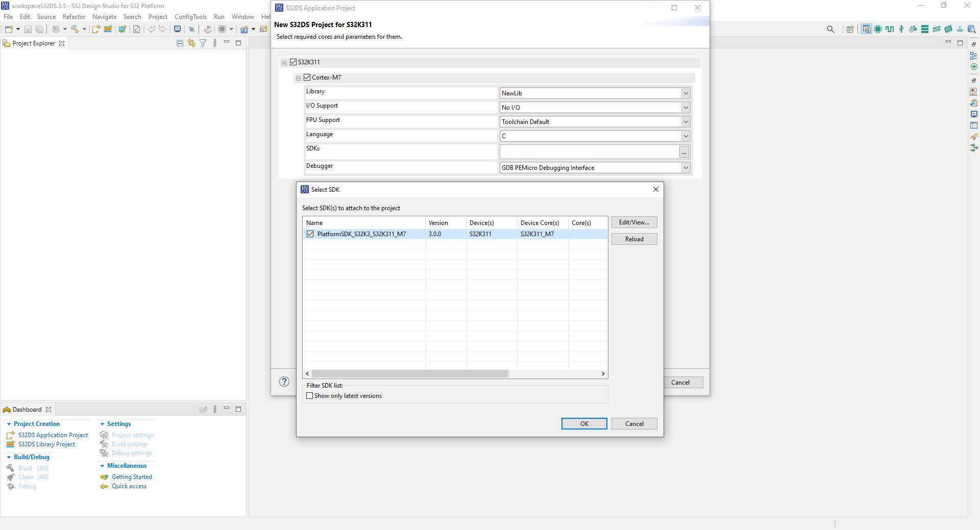Click the Undo arrow icon in the toolbar
980x530 pixels.
pos(152,29)
